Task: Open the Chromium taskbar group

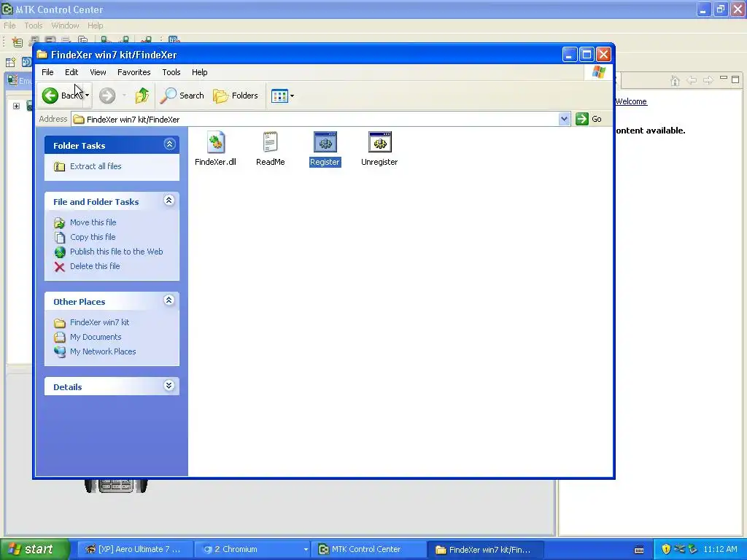Action: [x=253, y=550]
